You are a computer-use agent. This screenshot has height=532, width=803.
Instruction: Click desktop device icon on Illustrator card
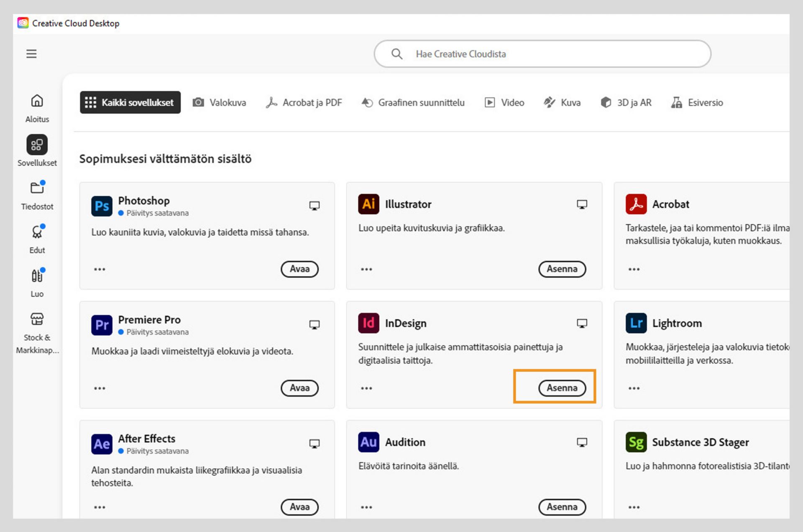[582, 205]
